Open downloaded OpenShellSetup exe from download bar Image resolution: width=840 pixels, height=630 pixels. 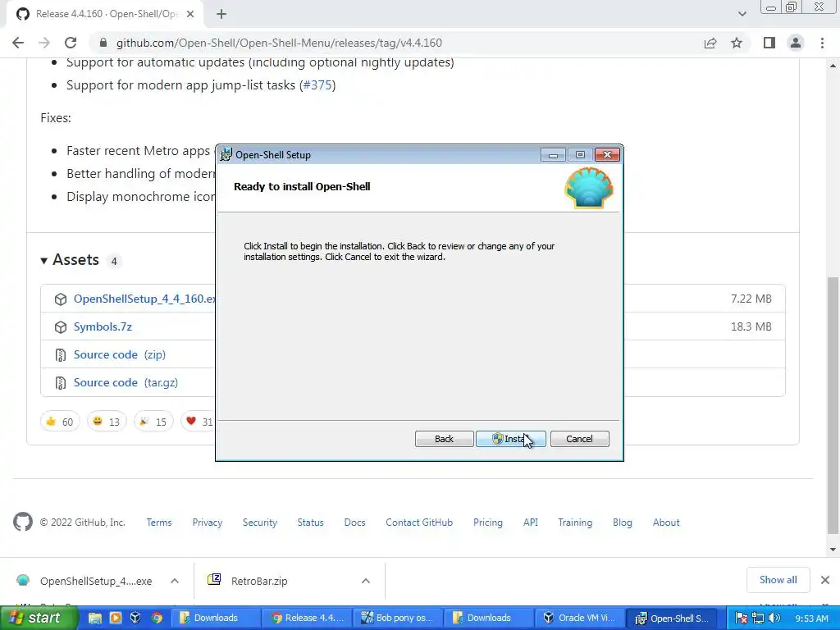(x=84, y=581)
